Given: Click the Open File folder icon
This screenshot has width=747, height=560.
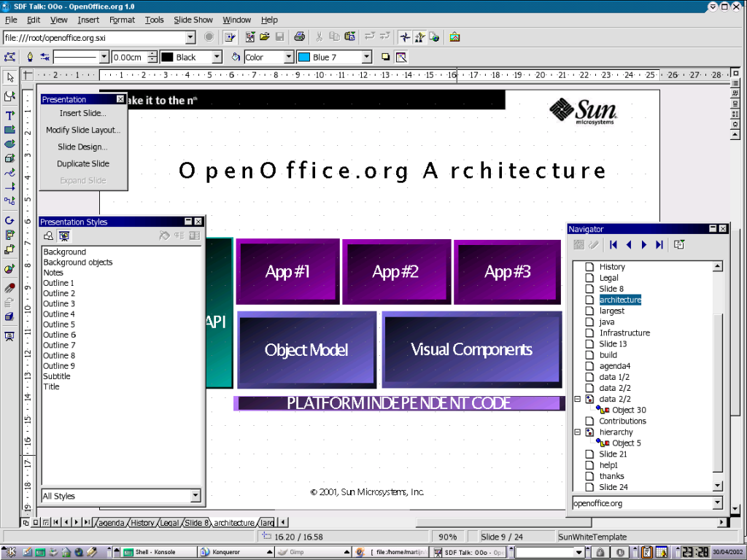Looking at the screenshot, I should 265,37.
